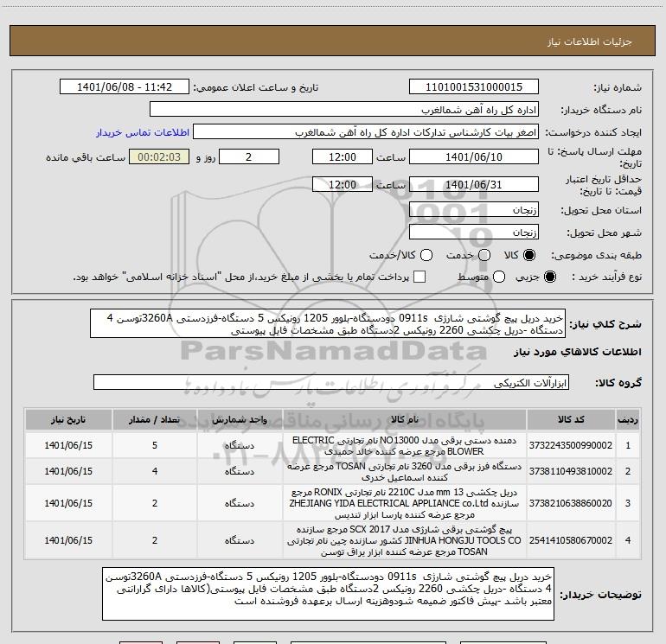Click the response deadline date 1401/06/10
The height and width of the screenshot is (644, 666).
click(x=474, y=156)
